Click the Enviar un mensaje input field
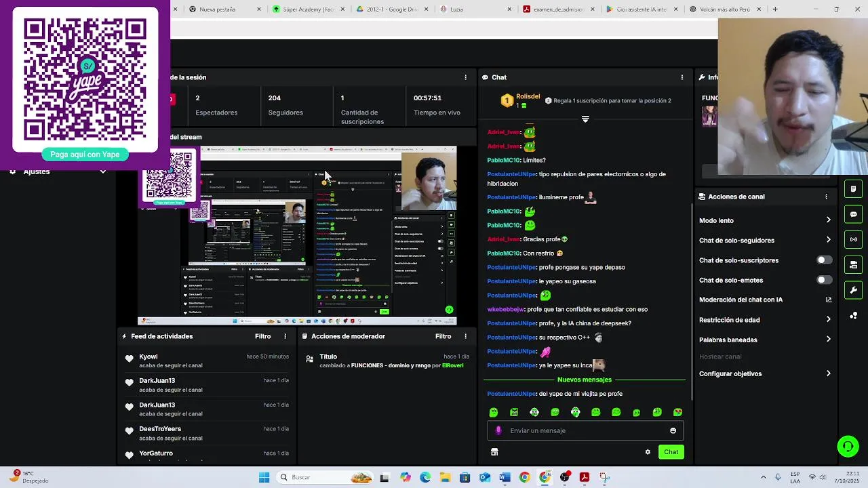868x488 pixels. 585,430
